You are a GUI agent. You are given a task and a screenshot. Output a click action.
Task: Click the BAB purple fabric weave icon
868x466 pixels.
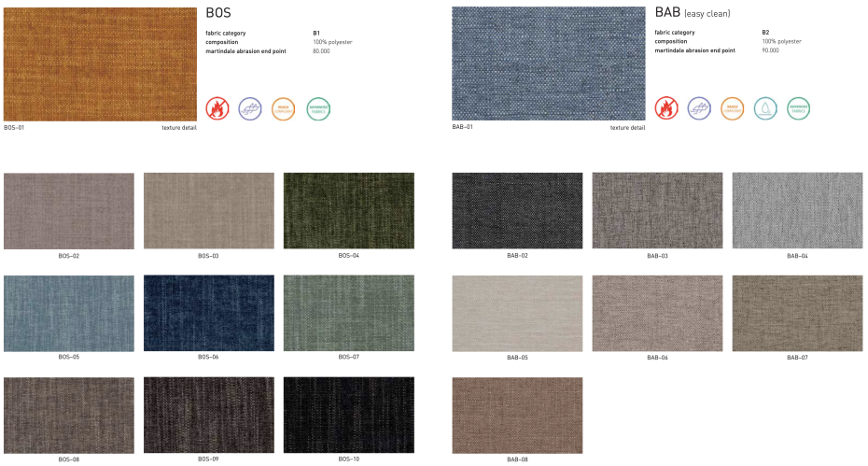click(699, 108)
